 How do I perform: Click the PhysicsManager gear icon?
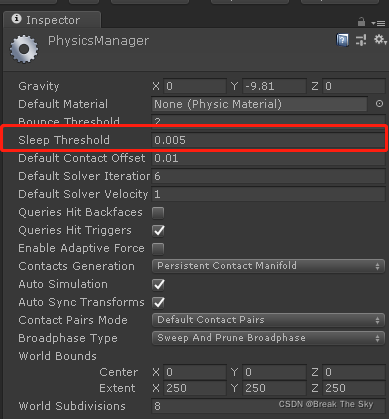(24, 49)
